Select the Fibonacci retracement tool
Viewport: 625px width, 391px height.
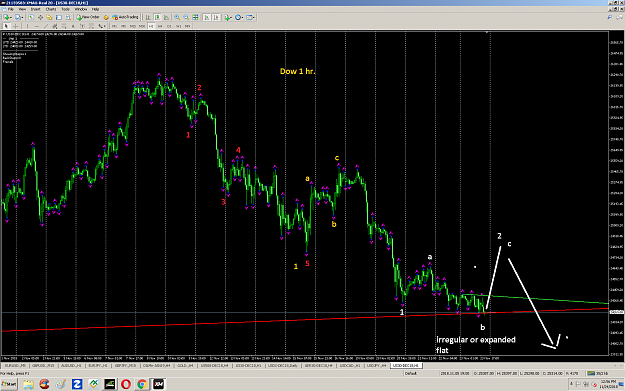[64, 26]
